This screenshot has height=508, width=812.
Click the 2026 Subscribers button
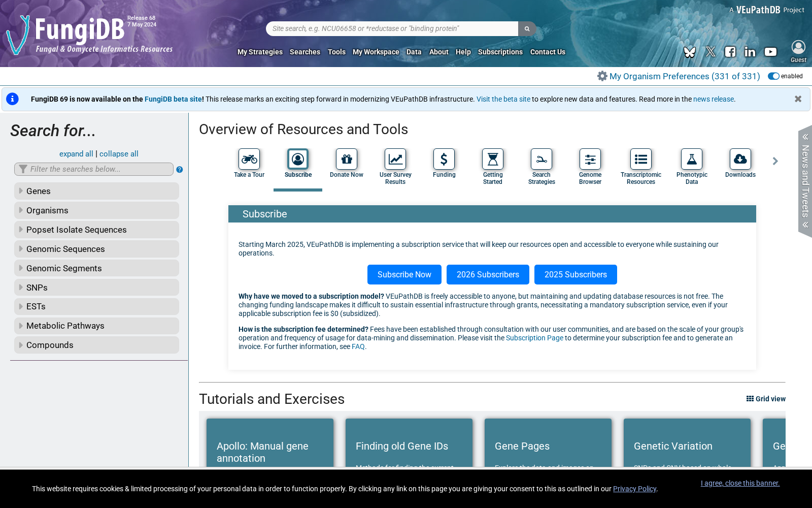pyautogui.click(x=488, y=275)
